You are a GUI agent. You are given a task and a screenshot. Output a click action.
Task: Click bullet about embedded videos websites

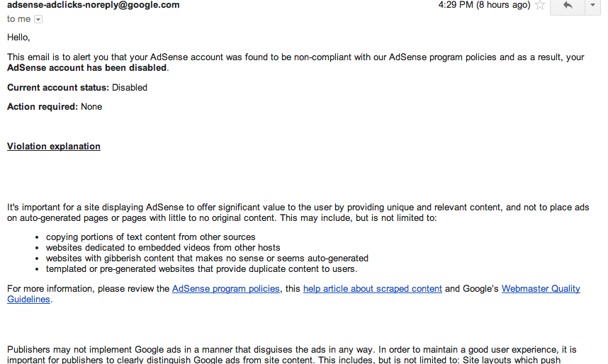[x=163, y=248]
